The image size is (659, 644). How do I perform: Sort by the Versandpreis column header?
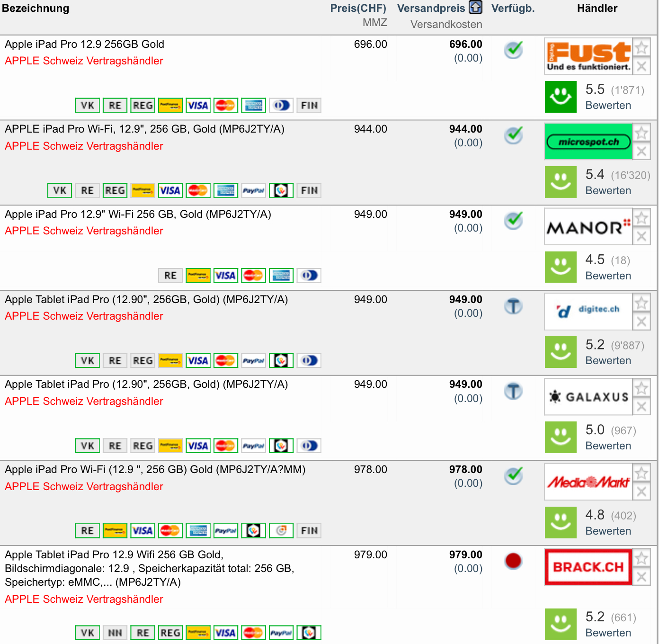point(431,9)
